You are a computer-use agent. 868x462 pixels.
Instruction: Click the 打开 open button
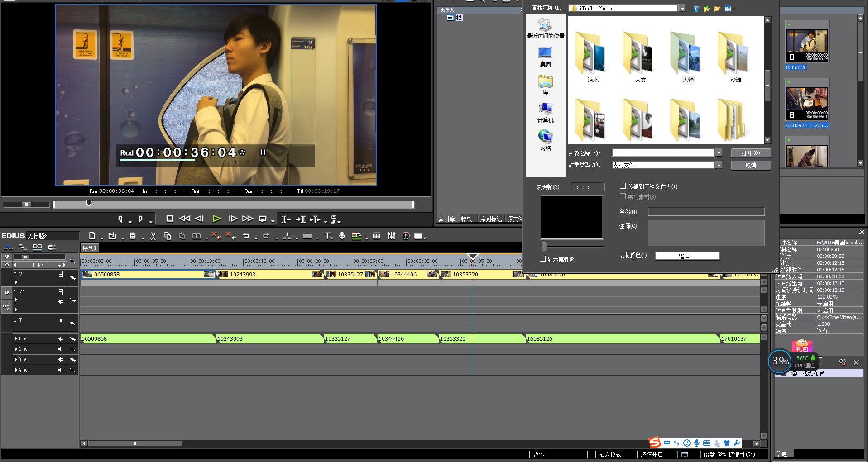tap(750, 153)
